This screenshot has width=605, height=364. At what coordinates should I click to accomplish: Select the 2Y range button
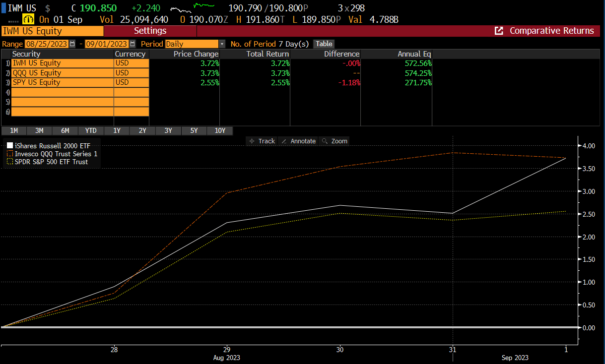[x=142, y=131]
